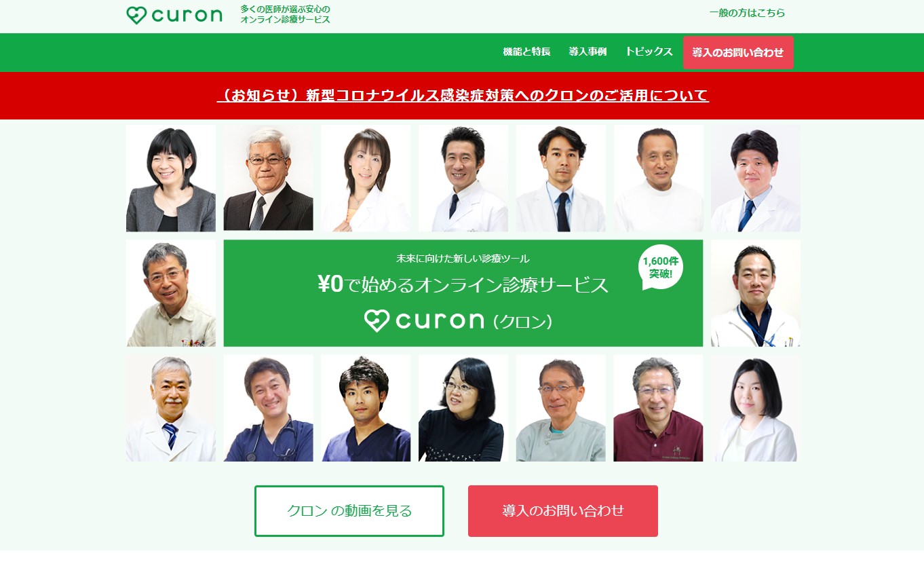The width and height of the screenshot is (924, 562).
Task: Click the 導入のお問い合わせ button in navigation bar
Action: tap(738, 53)
